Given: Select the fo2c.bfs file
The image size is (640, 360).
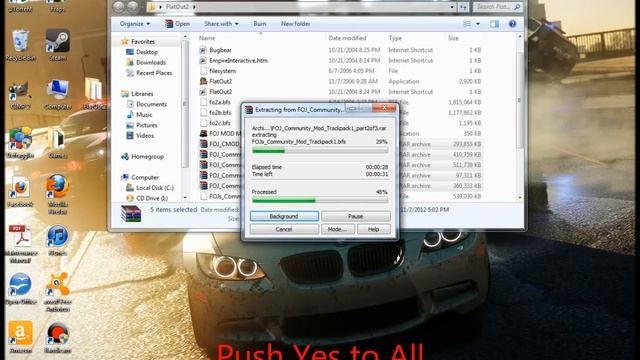Looking at the screenshot, I should [220, 123].
